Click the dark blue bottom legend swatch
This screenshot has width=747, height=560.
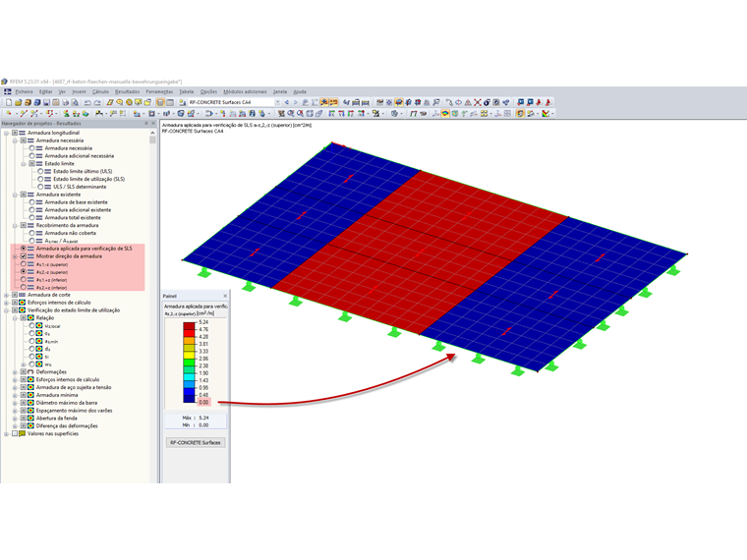coord(189,399)
